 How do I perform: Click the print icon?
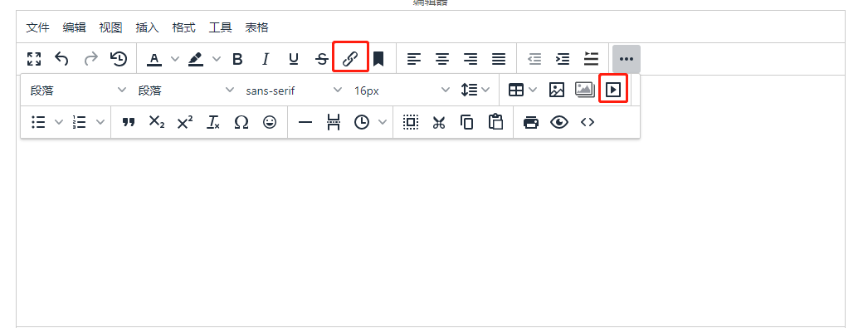click(531, 122)
